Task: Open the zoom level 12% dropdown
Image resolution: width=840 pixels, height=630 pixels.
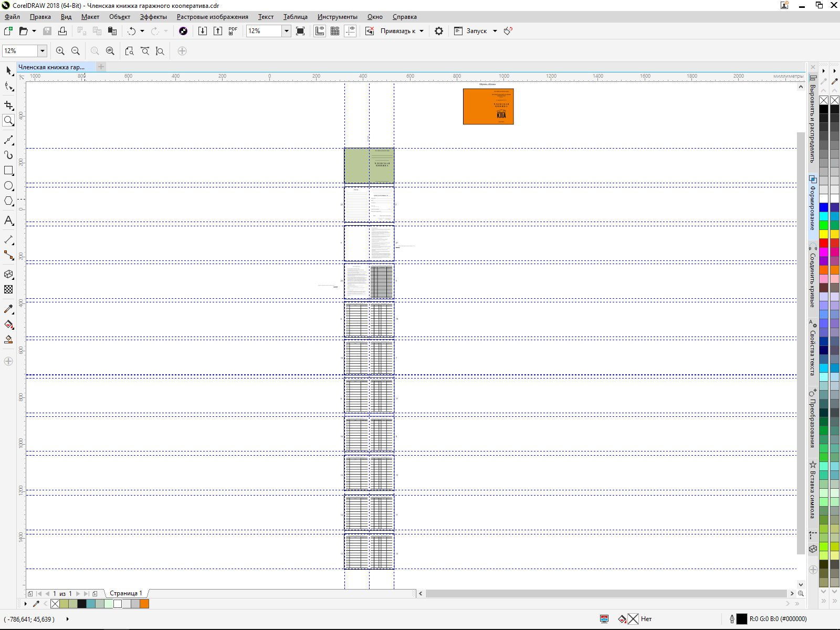Action: [x=286, y=31]
